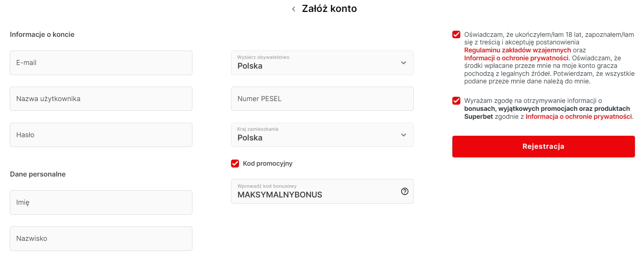644x261 pixels.
Task: Click the MAKSYMALNYBONUS bonus code field
Action: [315, 194]
